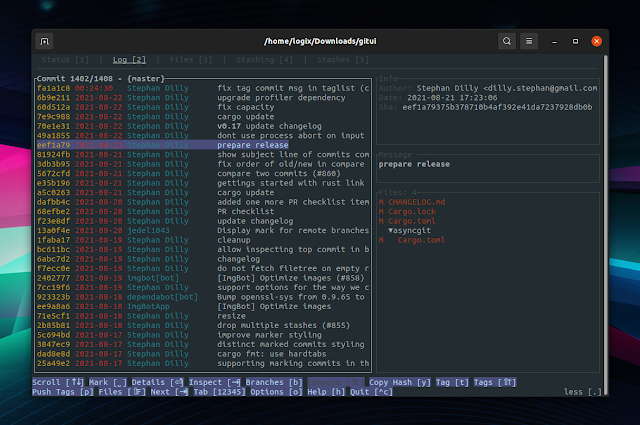Click the Push Tags [p] command
640x425 pixels.
63,392
